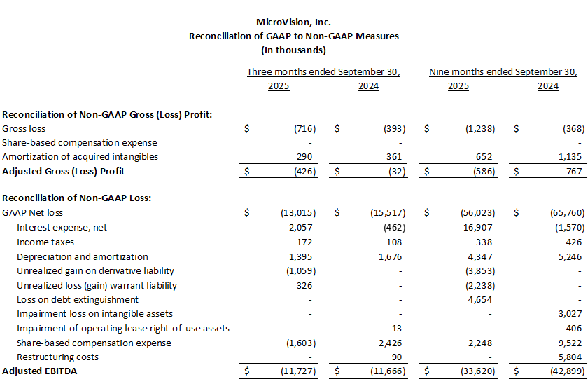The image size is (588, 384).
Task: Select the Gross loss row label
Action: pyautogui.click(x=24, y=129)
